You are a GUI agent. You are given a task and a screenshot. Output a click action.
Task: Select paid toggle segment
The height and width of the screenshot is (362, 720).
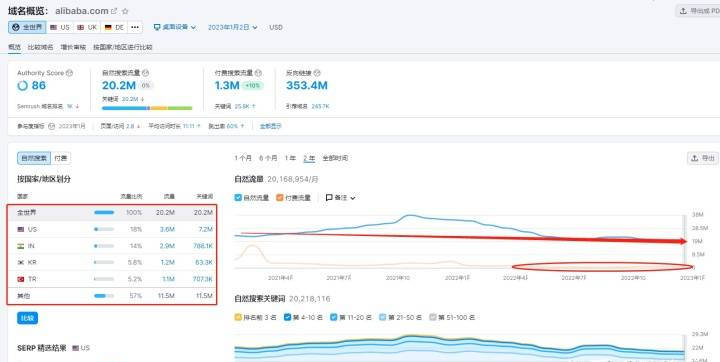pyautogui.click(x=61, y=158)
